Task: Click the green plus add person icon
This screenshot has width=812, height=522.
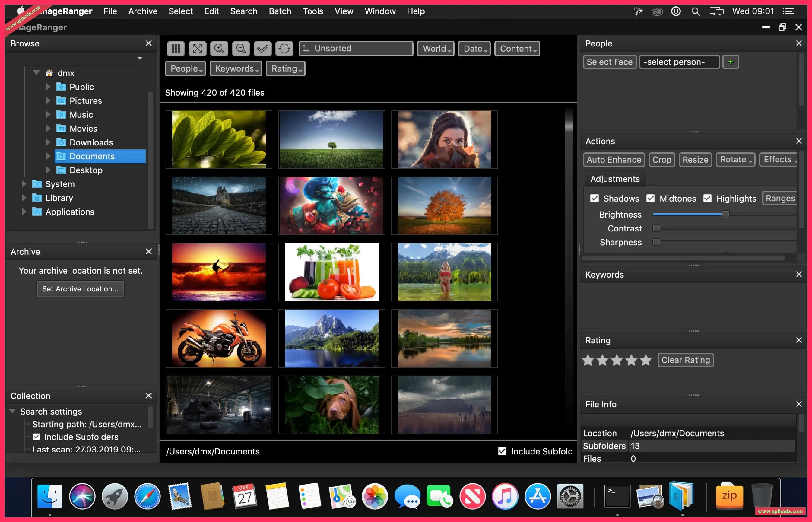Action: pyautogui.click(x=730, y=62)
